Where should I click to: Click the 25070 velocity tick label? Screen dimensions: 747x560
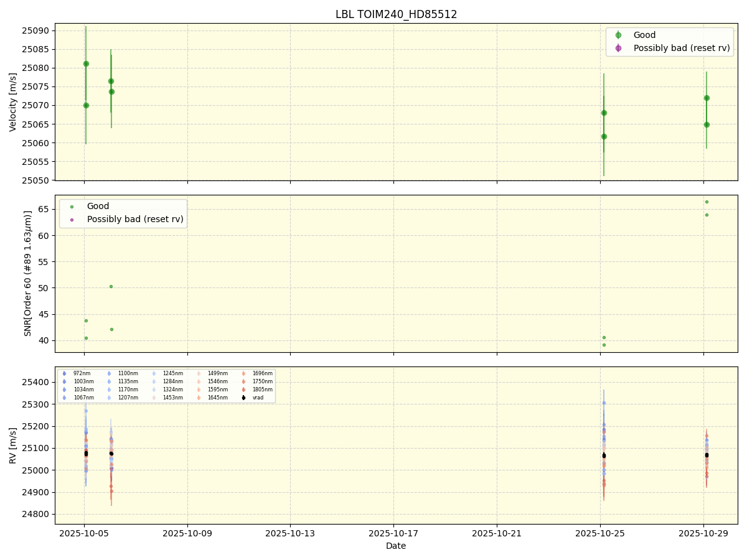[37, 106]
